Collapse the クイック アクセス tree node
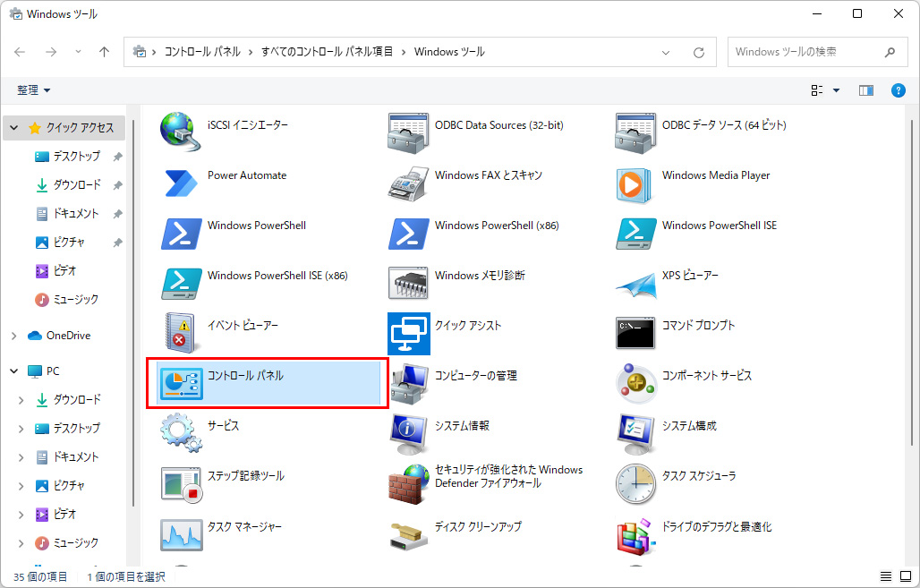Viewport: 920px width, 588px height. point(14,127)
